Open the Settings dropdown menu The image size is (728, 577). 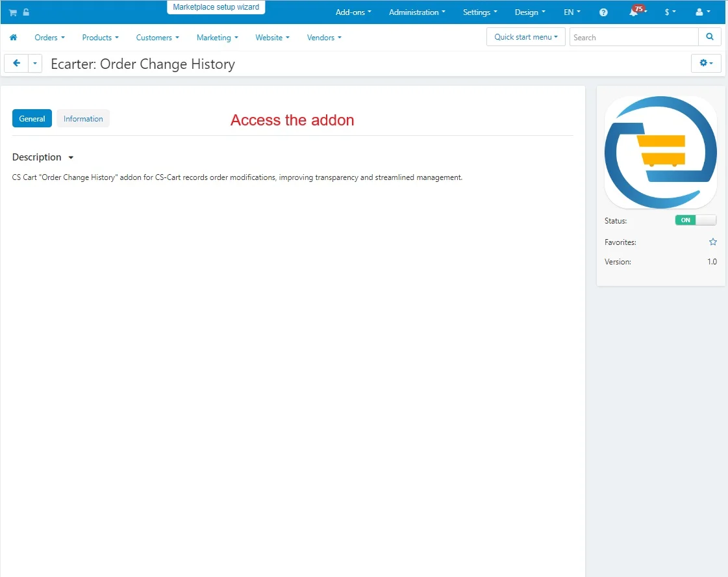coord(480,12)
